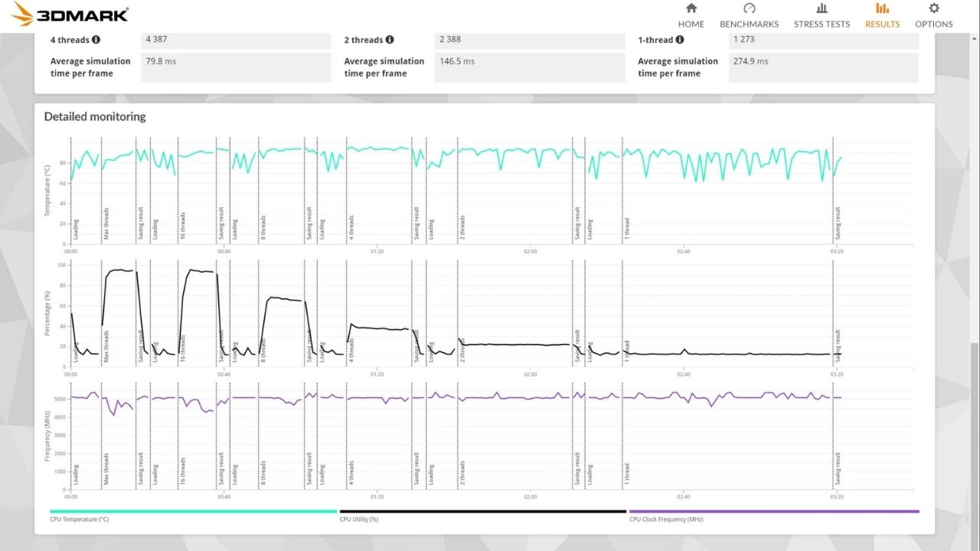Click info icon next to 4 threads
980x551 pixels.
click(x=96, y=40)
